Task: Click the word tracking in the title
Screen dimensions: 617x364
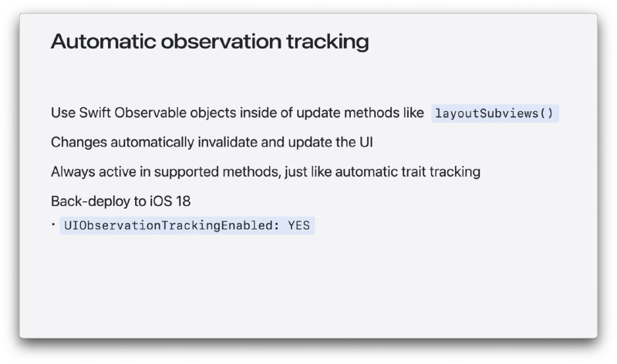Action: 328,42
